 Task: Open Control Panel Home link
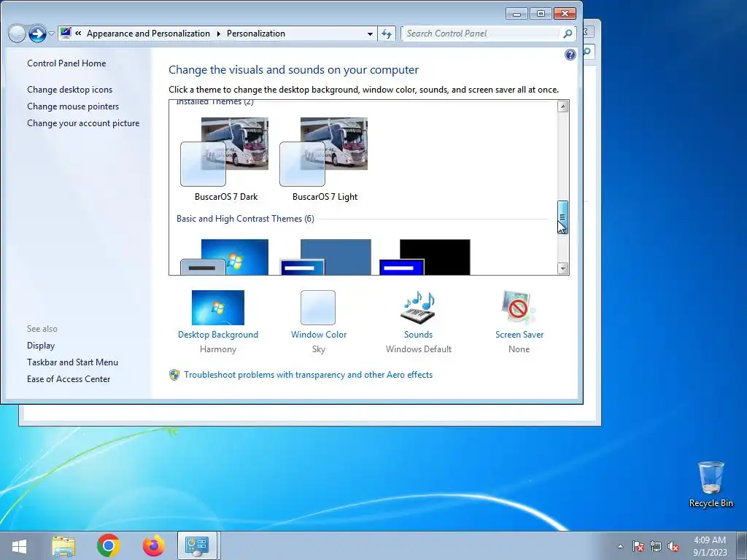click(66, 63)
